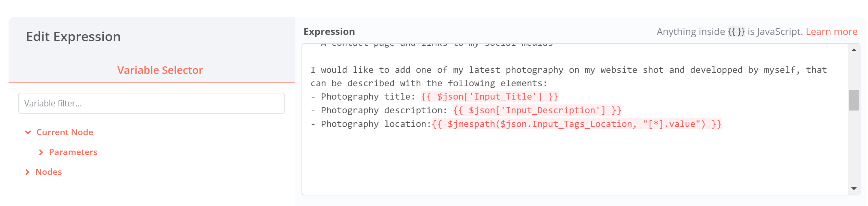The image size is (868, 206).
Task: Click the "I would like to add" text line
Action: (x=568, y=70)
